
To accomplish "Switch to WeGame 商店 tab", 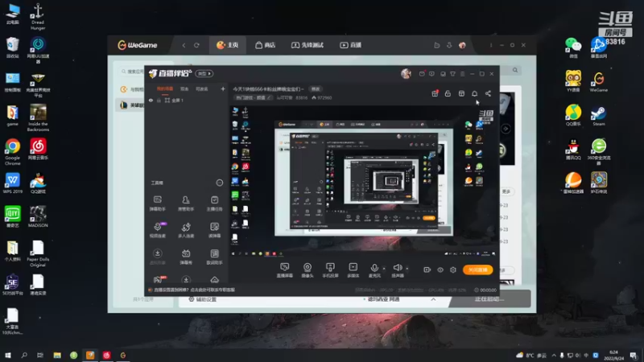I will (x=265, y=45).
